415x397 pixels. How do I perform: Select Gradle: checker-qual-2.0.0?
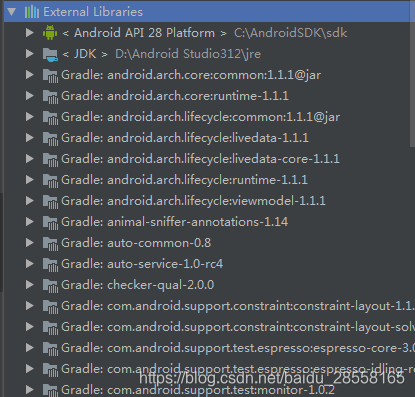coord(138,285)
